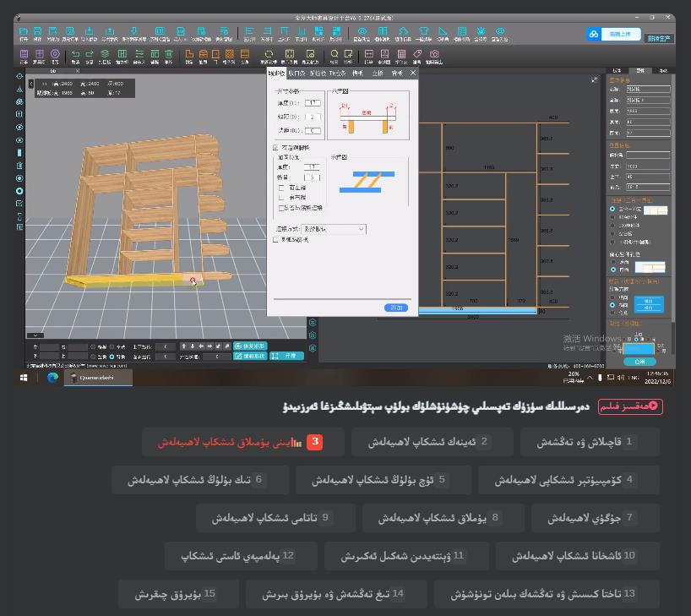Viewport: 691px width, 616px height.
Task: Click the magnifier search icon in toolbar
Action: [335, 54]
